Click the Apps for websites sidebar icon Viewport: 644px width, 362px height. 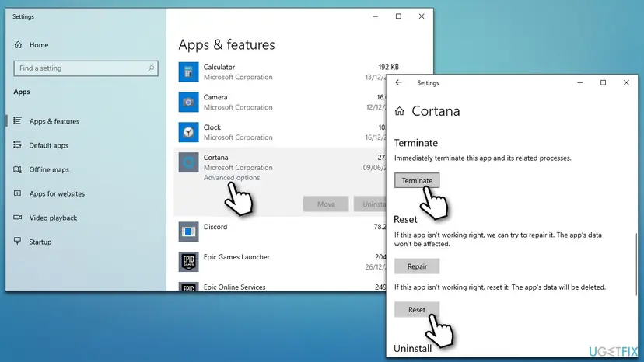17,193
